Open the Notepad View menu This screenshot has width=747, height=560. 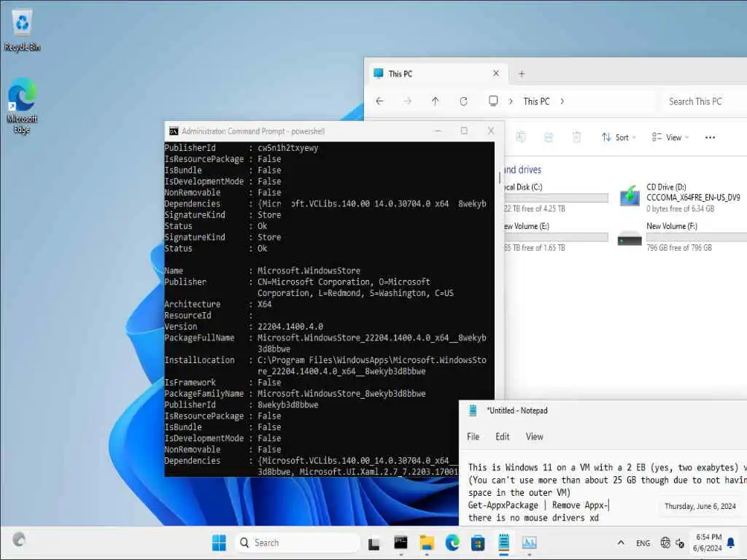point(534,436)
